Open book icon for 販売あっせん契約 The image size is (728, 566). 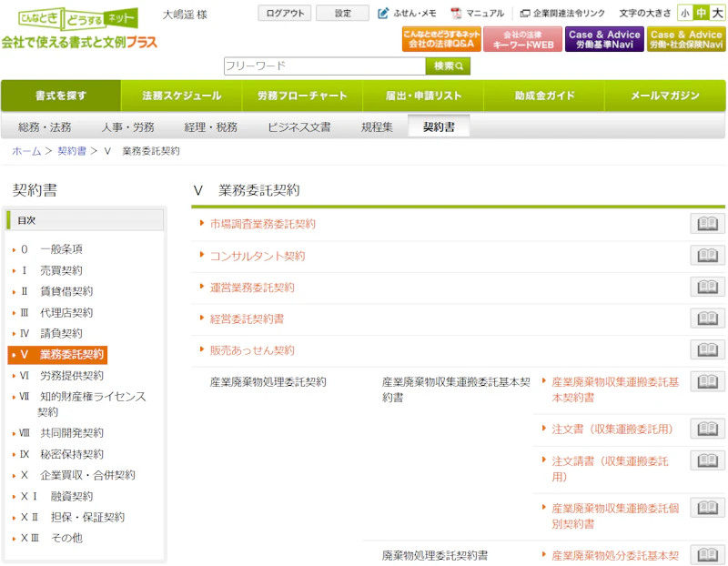707,350
